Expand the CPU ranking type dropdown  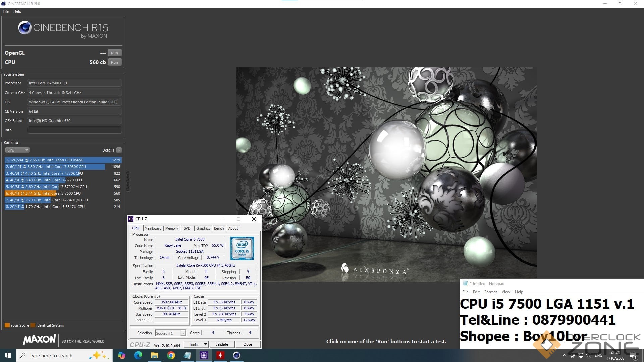pyautogui.click(x=17, y=150)
